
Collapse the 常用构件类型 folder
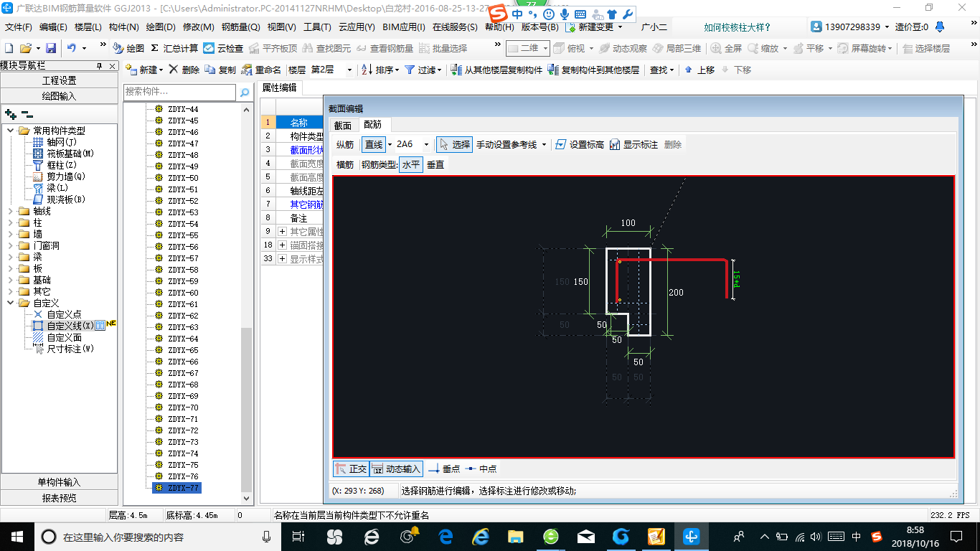tap(11, 131)
